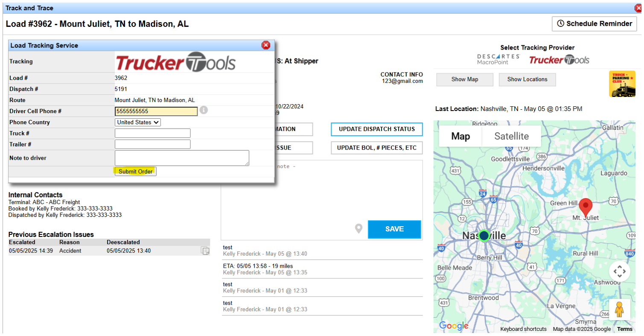Click Update BOL, # Pieces, Etc button

click(377, 148)
